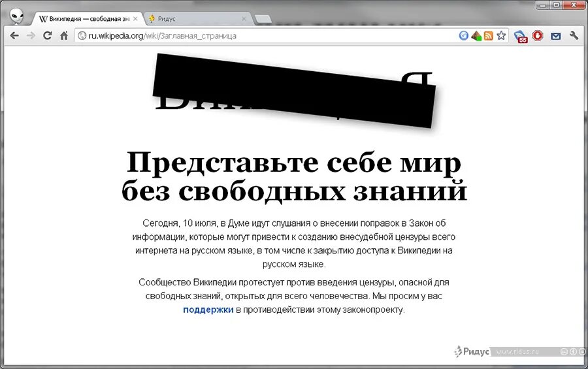Reload the Wikipedia page
This screenshot has height=369, width=588.
point(47,36)
